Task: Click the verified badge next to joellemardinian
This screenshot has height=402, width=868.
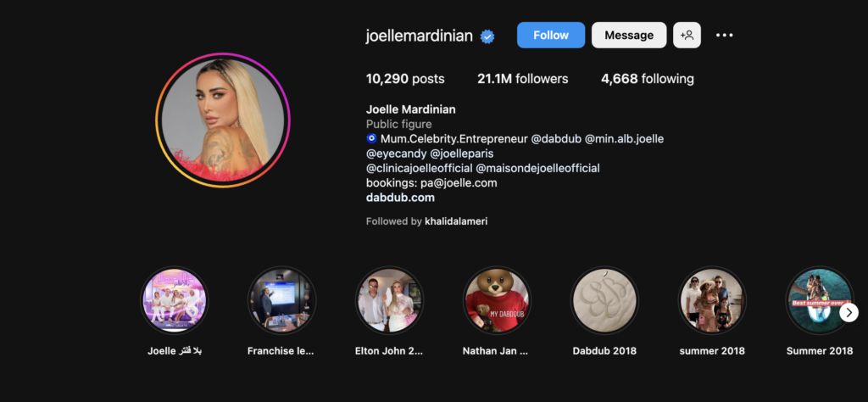Action: point(487,36)
